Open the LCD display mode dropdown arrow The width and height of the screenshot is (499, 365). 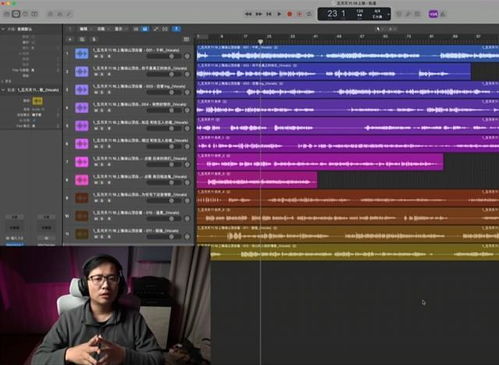(388, 14)
